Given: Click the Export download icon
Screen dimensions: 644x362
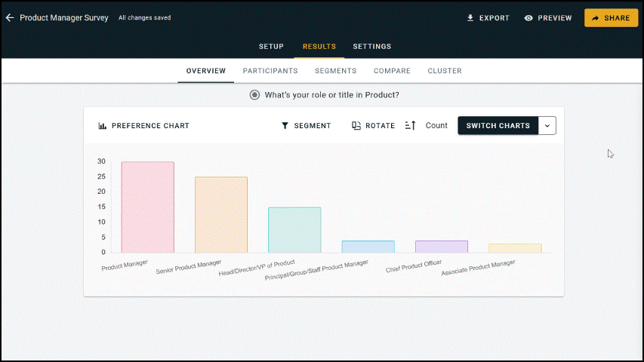Looking at the screenshot, I should [470, 18].
